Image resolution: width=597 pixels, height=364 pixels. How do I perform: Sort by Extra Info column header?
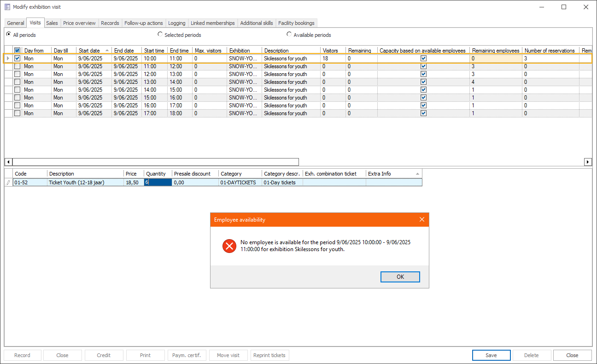(x=393, y=174)
